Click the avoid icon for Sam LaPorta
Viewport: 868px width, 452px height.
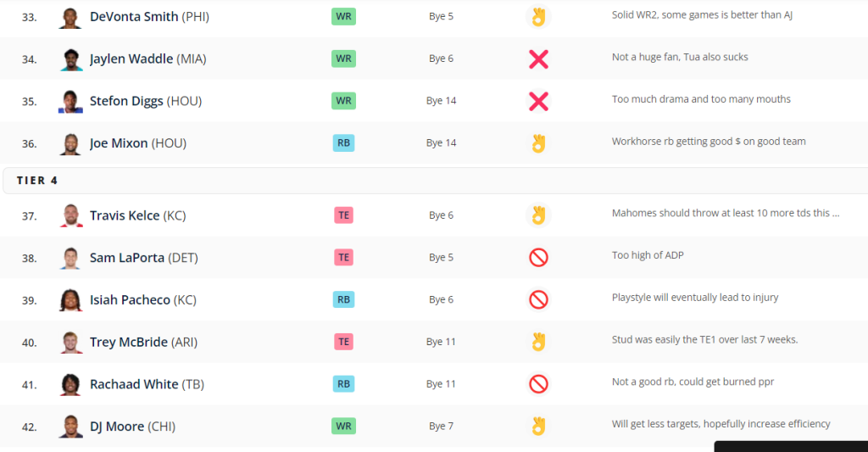pyautogui.click(x=538, y=258)
